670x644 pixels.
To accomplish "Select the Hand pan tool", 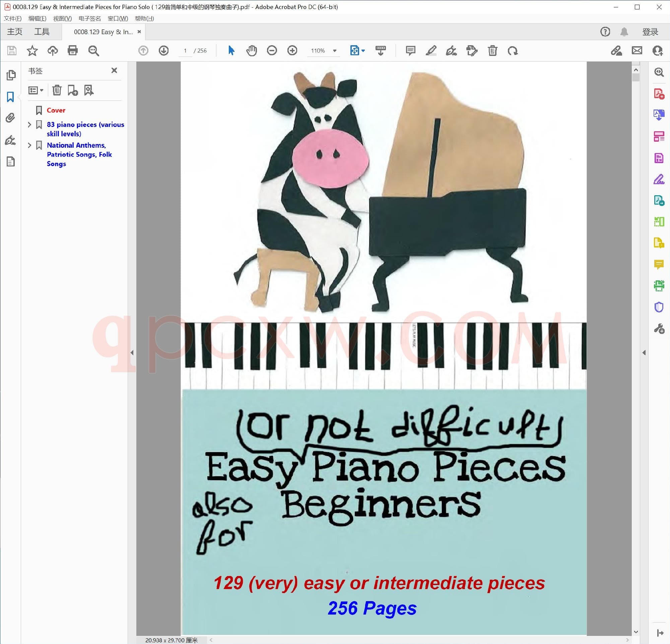I will pyautogui.click(x=251, y=51).
